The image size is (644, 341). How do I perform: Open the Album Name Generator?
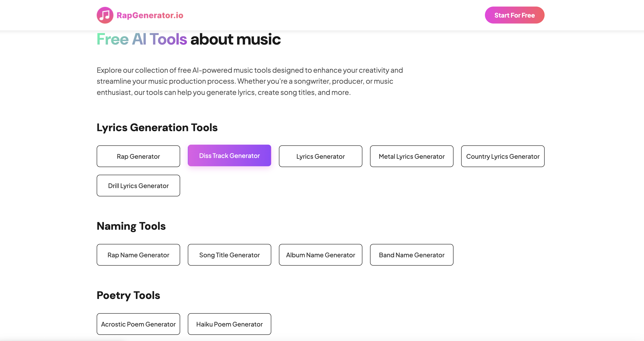[x=320, y=255]
